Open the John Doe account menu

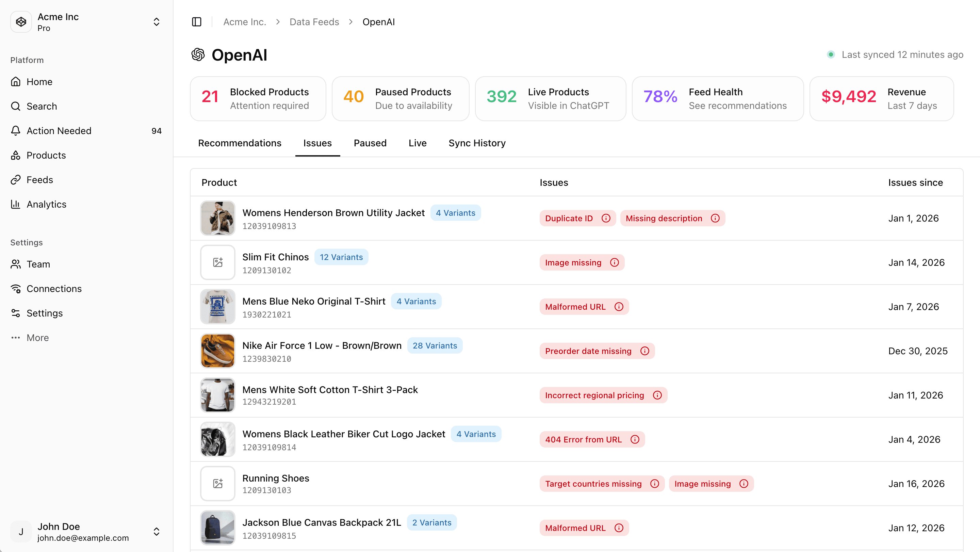(x=157, y=532)
